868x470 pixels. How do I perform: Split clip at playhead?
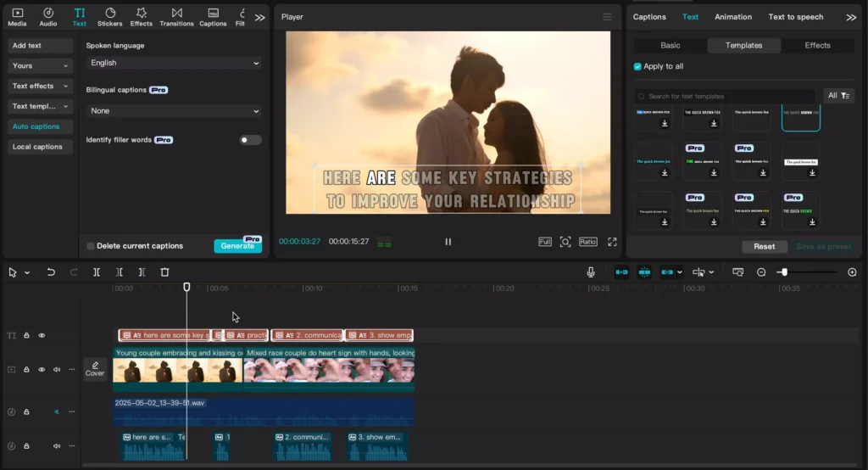pos(97,272)
